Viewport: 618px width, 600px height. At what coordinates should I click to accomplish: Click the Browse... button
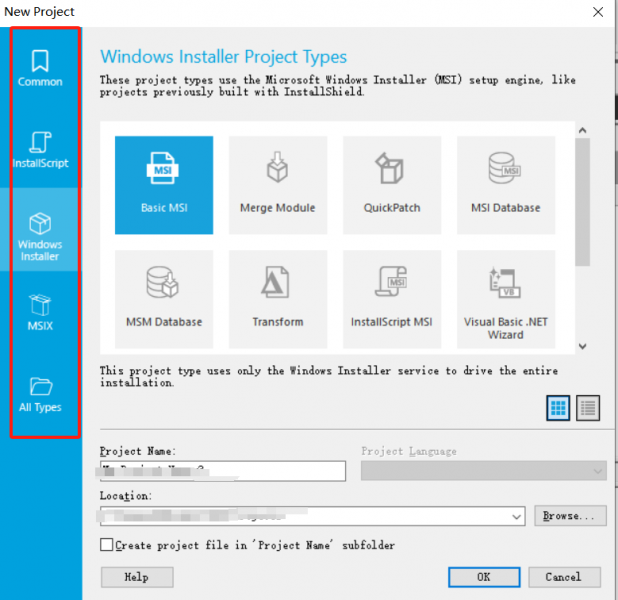tap(570, 516)
